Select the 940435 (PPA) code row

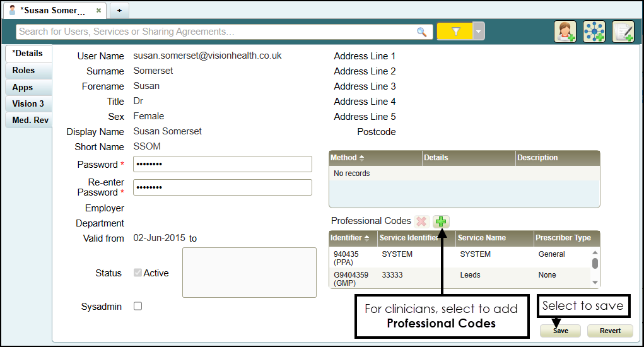(x=460, y=258)
